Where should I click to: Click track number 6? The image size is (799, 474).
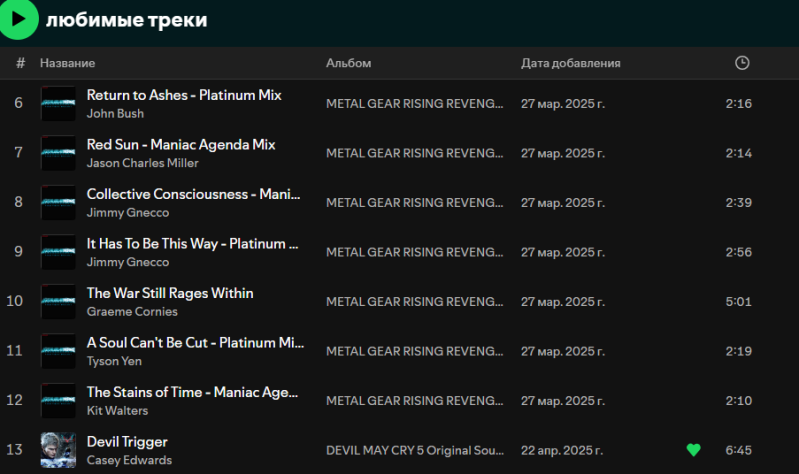[18, 103]
